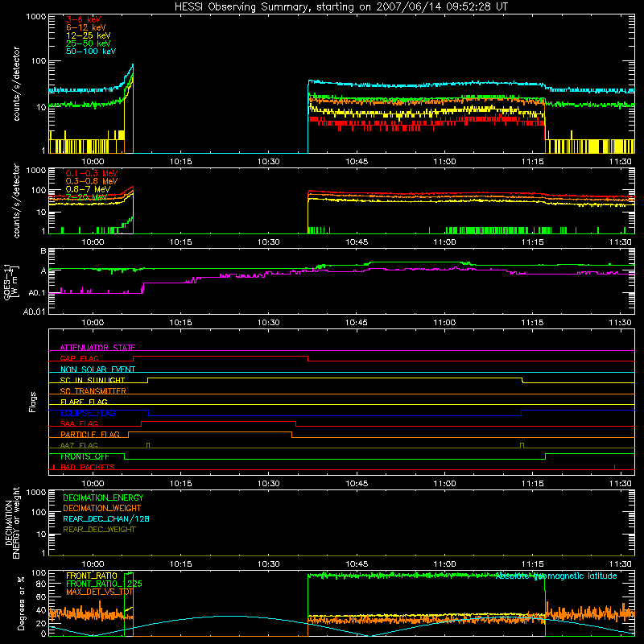Viewport: 644px width, 644px height.
Task: Click the GOES W m-2 axis title
Action: (11, 282)
